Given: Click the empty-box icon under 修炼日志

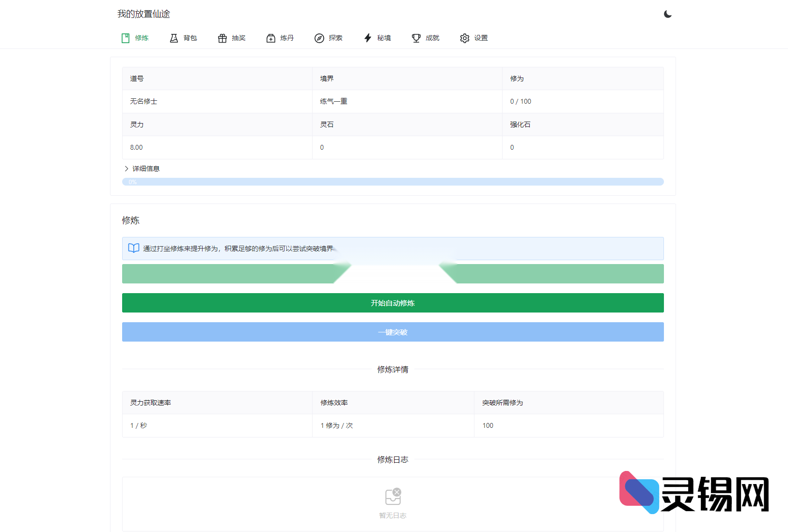Looking at the screenshot, I should coord(393,495).
